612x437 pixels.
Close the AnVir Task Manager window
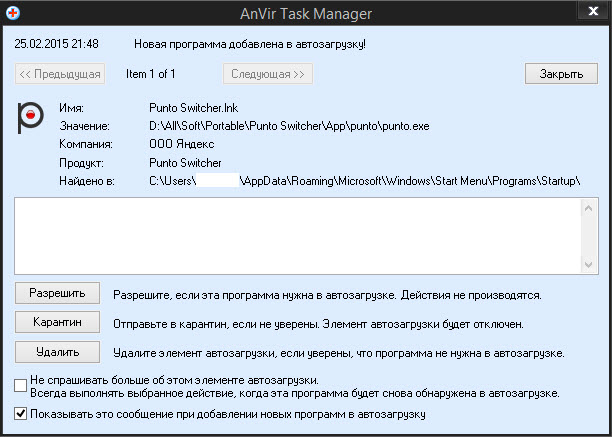click(x=588, y=12)
